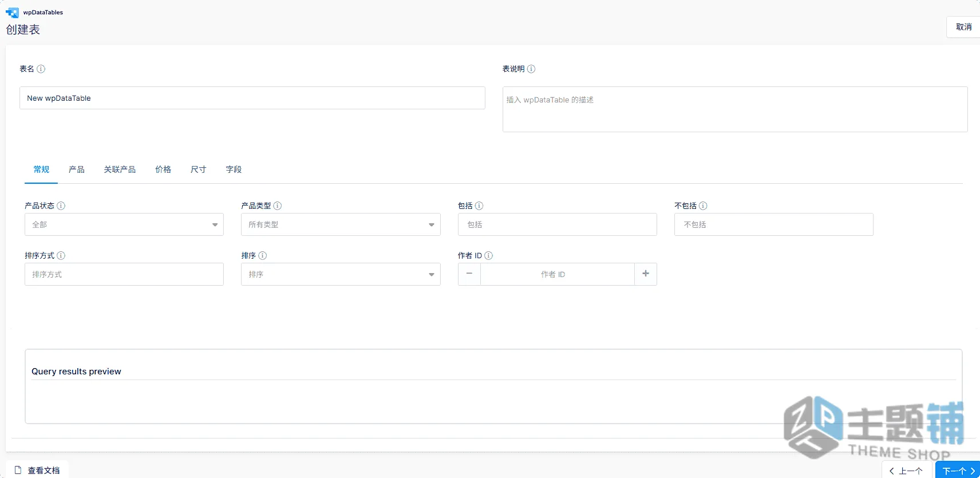Click the 包括 input field
This screenshot has width=980, height=478.
click(x=558, y=224)
